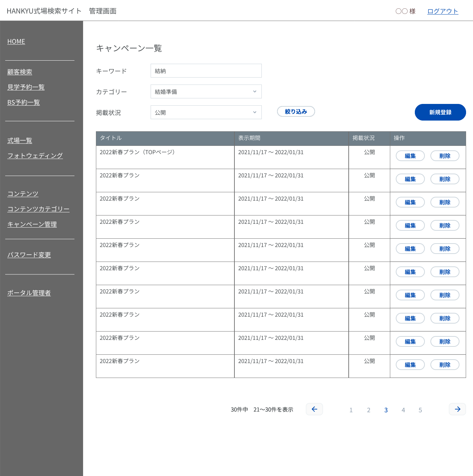Screen dimensions: 473x476
Task: Delete the 2022新春プラン（TOPページ） campaign
Action: tap(445, 156)
